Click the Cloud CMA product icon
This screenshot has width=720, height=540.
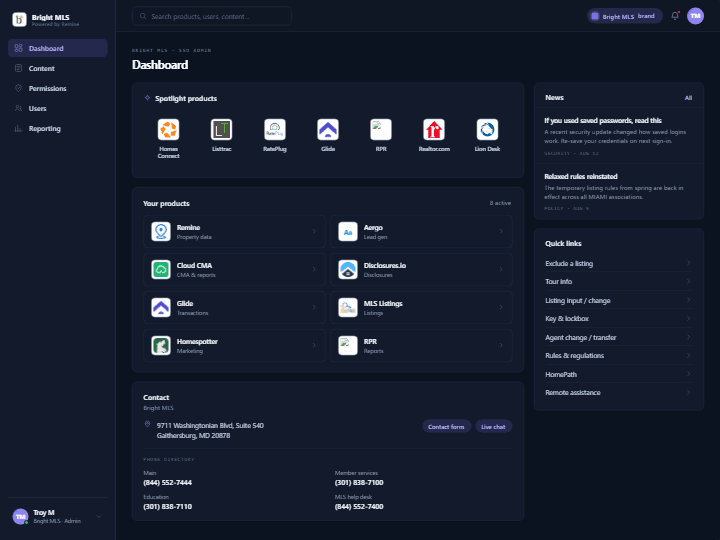pyautogui.click(x=161, y=270)
